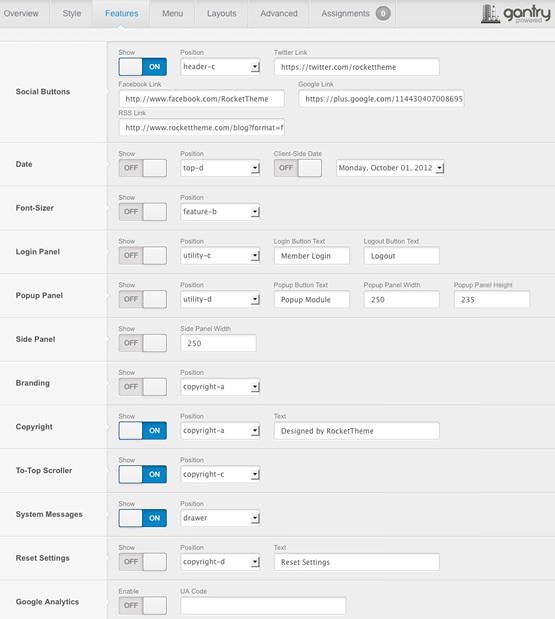This screenshot has width=555, height=619.
Task: Click the Popup Panel row label
Action: [39, 295]
